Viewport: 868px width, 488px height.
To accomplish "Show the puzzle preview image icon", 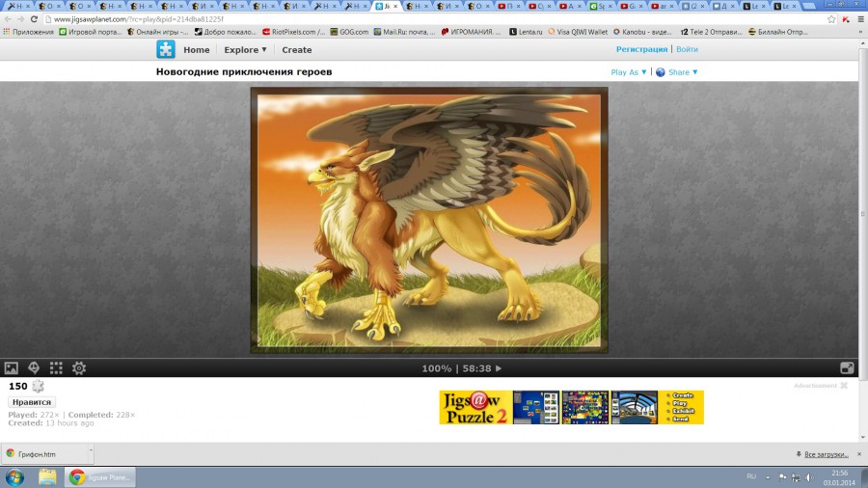I will pos(11,368).
